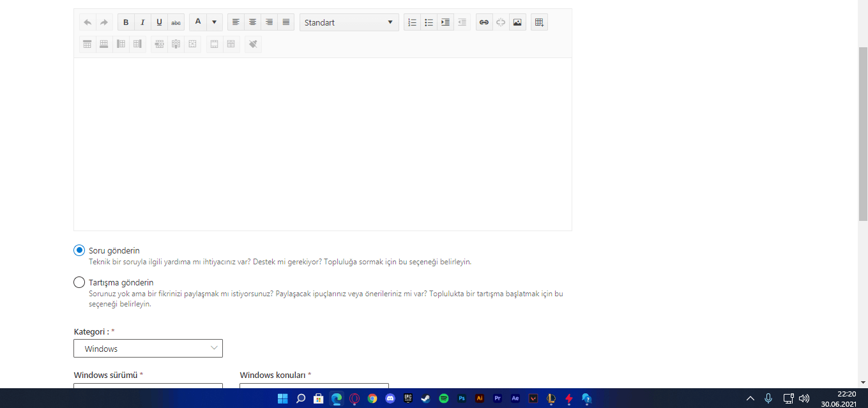Viewport: 868px width, 408px height.
Task: Align text left
Action: point(236,22)
